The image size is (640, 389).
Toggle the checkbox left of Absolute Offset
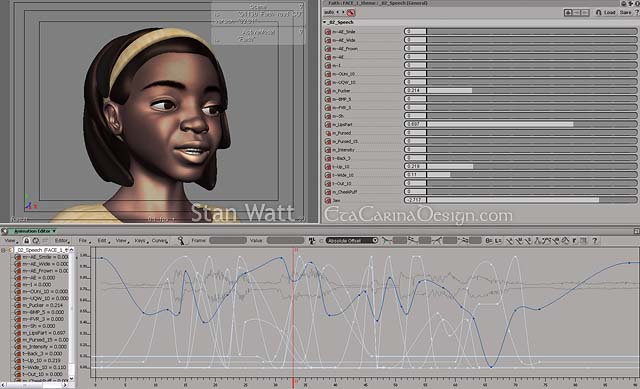pyautogui.click(x=321, y=241)
